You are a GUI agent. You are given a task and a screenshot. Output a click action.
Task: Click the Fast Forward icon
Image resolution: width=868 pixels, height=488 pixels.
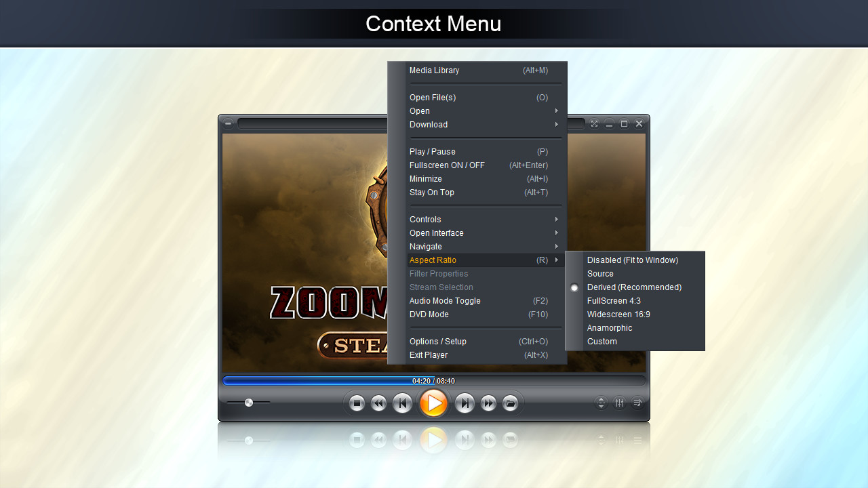[x=488, y=403]
